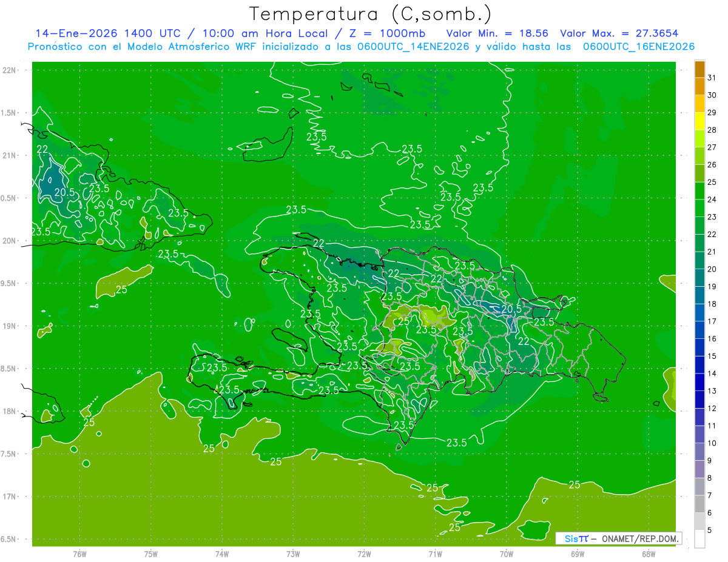This screenshot has height=562, width=728.
Task: Click the '22N' latitude axis label
Action: click(9, 70)
